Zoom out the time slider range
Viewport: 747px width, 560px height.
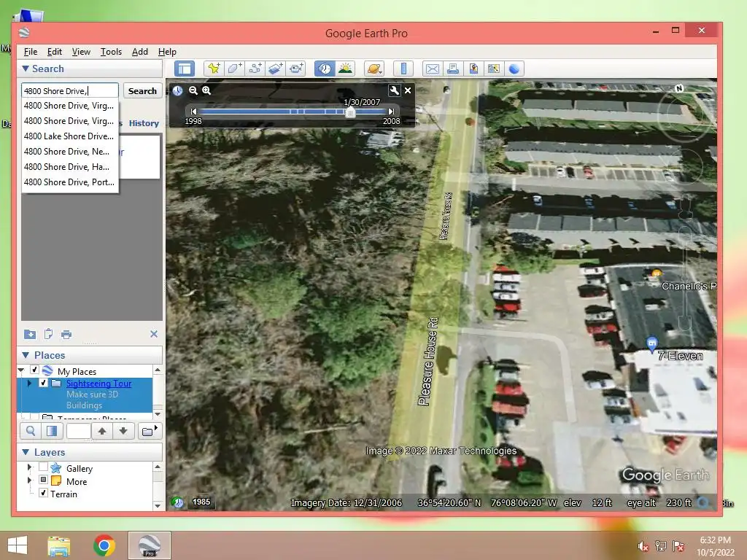pos(193,90)
